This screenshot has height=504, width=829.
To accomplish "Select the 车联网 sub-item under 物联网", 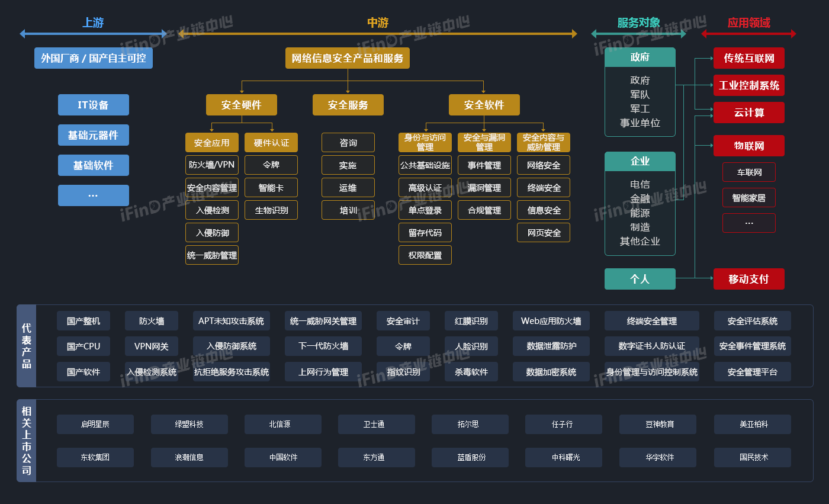I will [x=748, y=172].
